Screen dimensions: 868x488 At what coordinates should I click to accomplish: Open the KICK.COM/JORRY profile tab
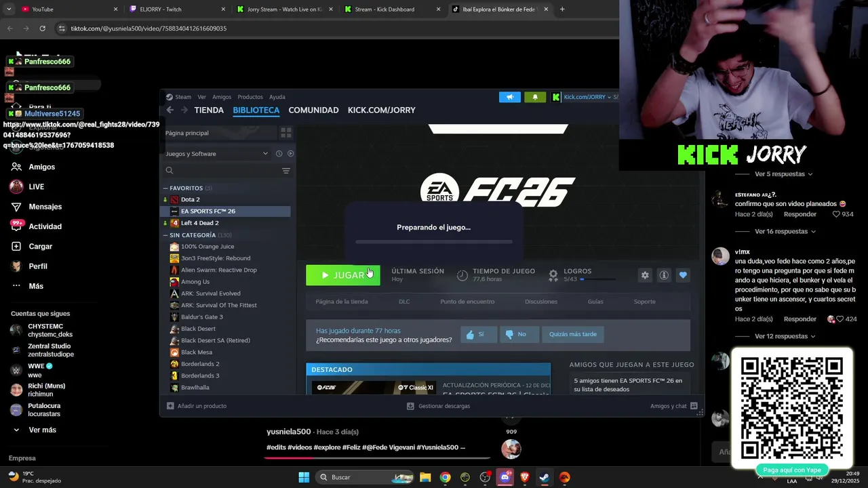tap(382, 110)
